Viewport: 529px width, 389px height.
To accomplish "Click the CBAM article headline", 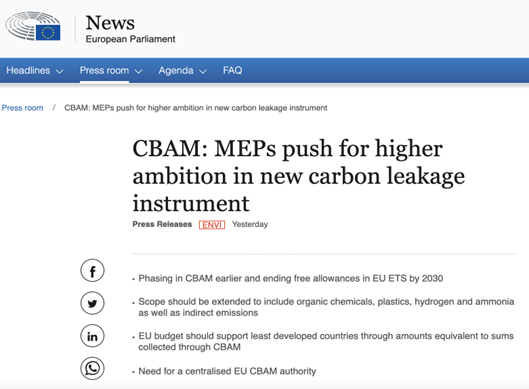I will 299,176.
